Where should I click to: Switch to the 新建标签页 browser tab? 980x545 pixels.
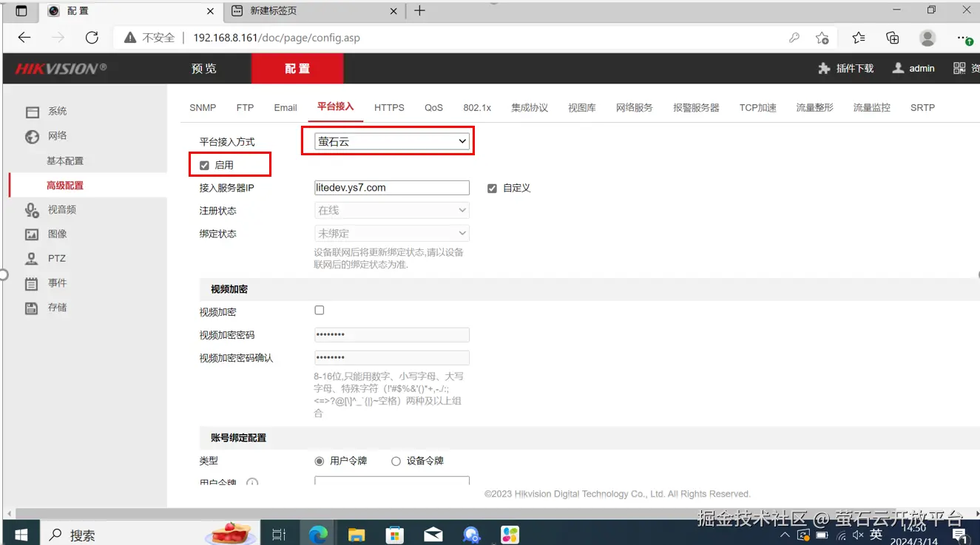[x=314, y=11]
